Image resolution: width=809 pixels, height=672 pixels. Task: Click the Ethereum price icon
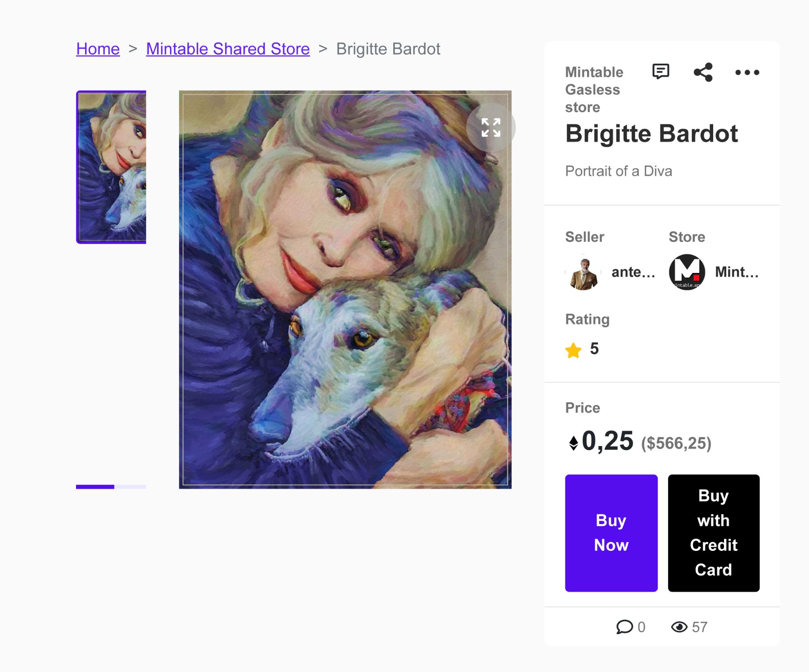click(x=573, y=443)
